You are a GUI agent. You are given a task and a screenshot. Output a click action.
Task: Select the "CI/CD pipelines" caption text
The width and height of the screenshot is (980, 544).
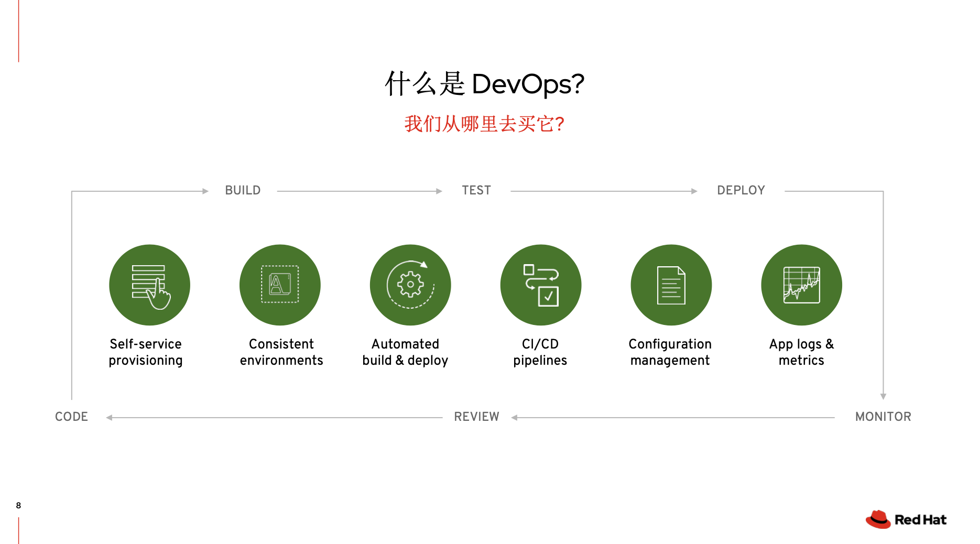(x=540, y=352)
